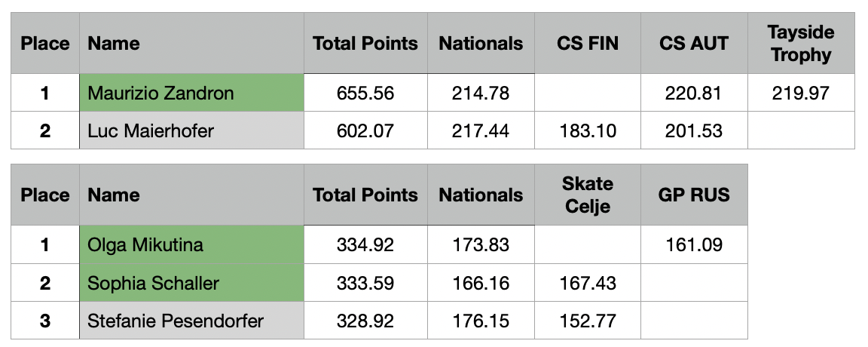Click the CS AUT column header
This screenshot has width=868, height=347.
point(694,43)
